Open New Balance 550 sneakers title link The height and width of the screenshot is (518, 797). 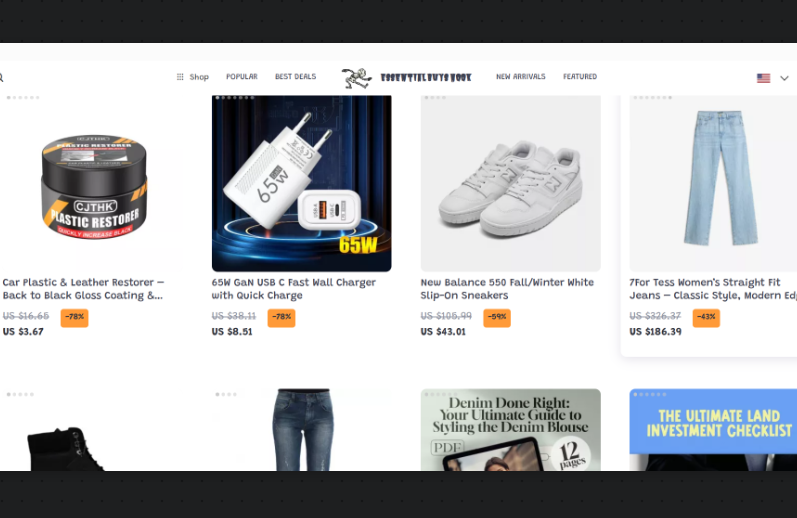point(507,289)
